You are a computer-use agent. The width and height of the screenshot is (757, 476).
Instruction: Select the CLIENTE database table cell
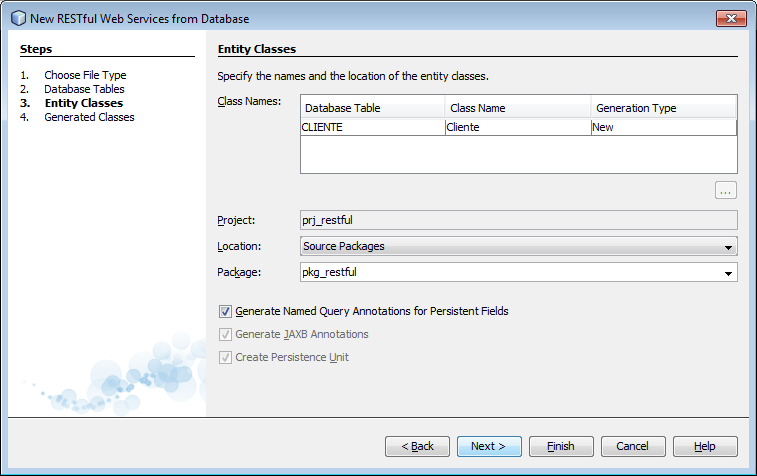[x=372, y=127]
